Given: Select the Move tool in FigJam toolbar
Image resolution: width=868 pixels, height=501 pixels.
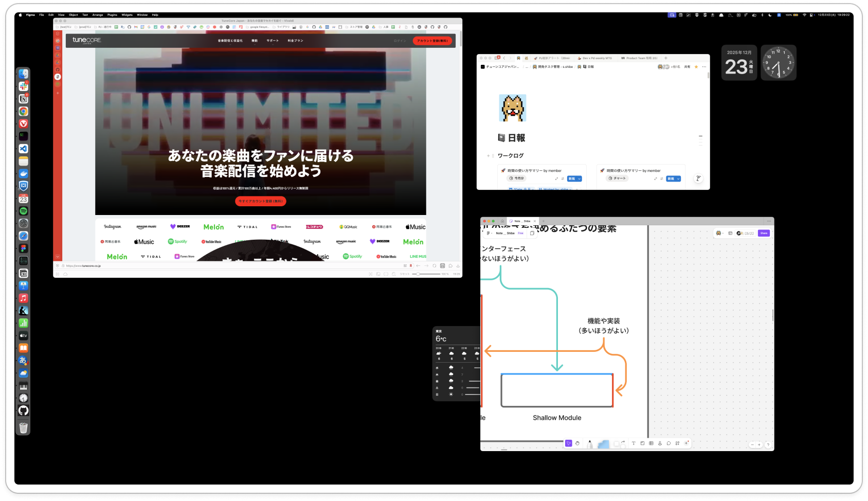Looking at the screenshot, I should tap(569, 443).
